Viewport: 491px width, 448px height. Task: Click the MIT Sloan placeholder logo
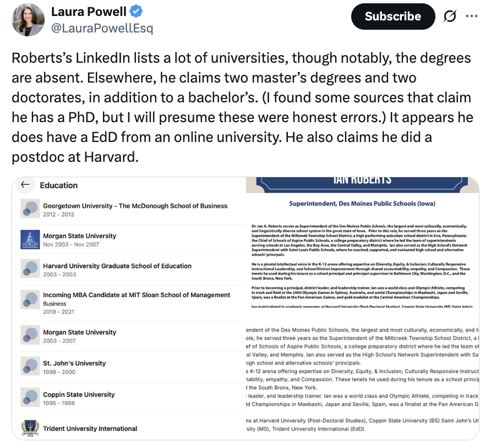click(x=30, y=299)
